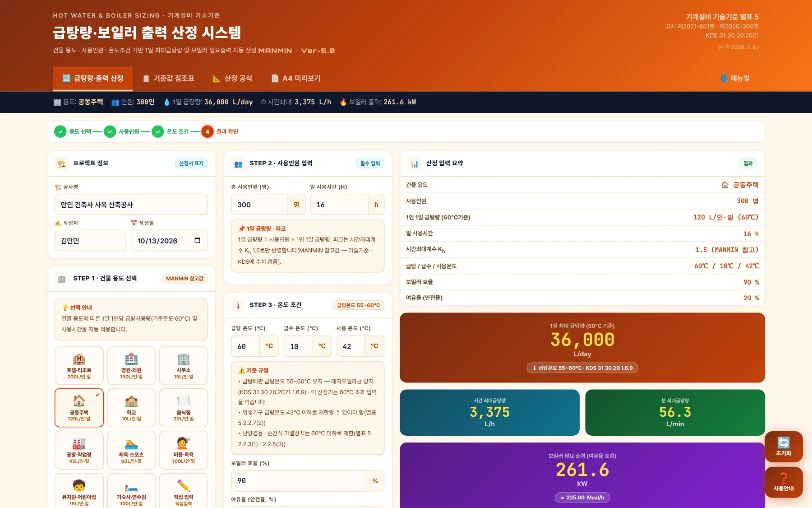The image size is (812, 508).
Task: Click the 체육·스포츠 swimmer icon
Action: point(131,443)
